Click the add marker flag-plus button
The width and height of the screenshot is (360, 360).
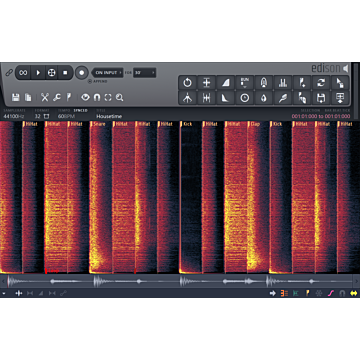(302, 82)
